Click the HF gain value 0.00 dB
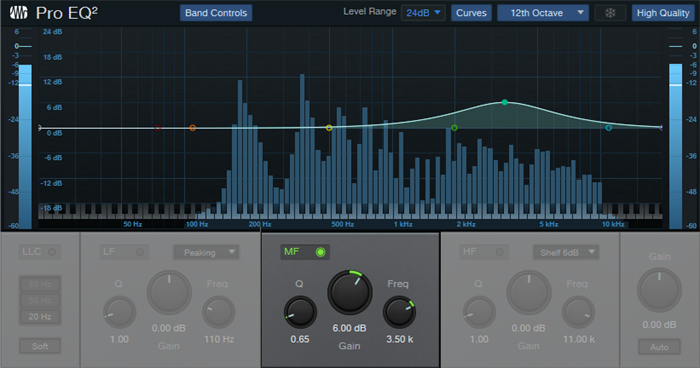The image size is (700, 368). tap(528, 328)
